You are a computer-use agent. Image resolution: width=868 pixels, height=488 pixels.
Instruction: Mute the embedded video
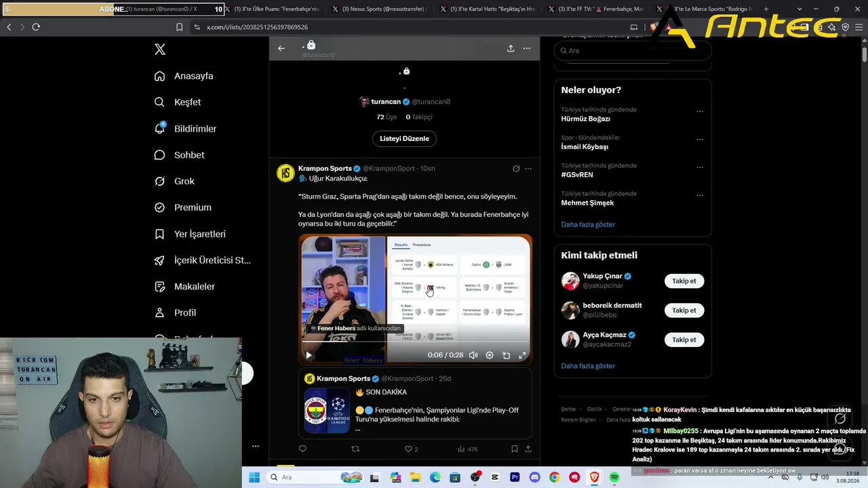tap(473, 355)
